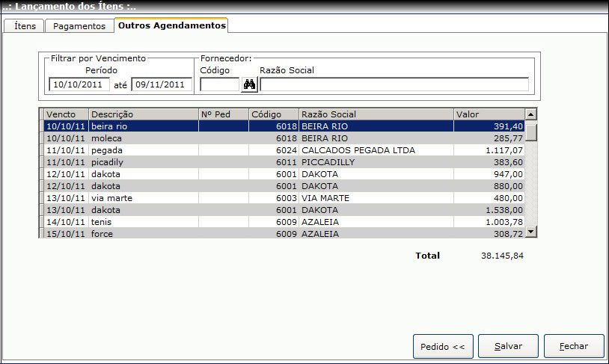609x364 pixels.
Task: Select the 'beira rio' row description
Action: (x=144, y=126)
